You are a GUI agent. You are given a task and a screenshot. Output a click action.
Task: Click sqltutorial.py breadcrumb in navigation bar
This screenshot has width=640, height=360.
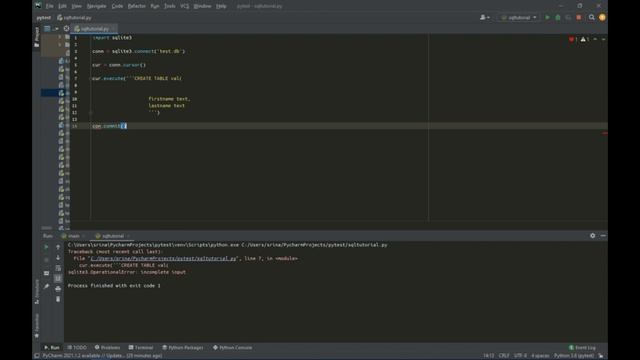tap(74, 18)
